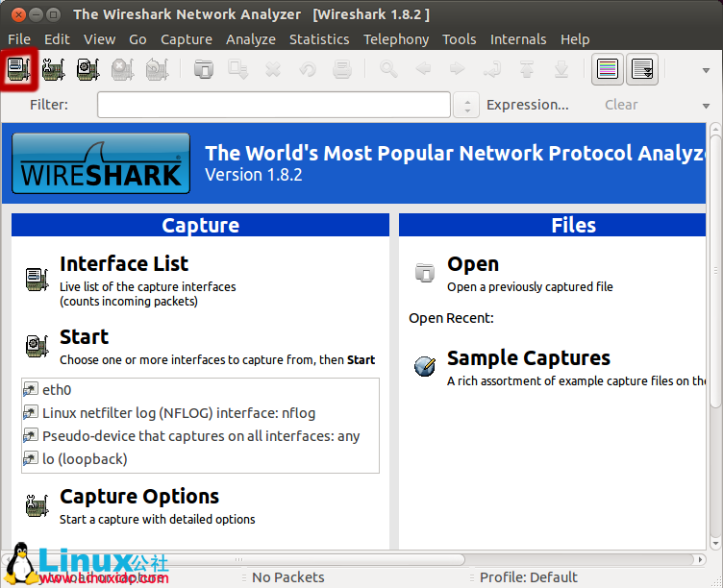
Task: Click the Find Packet magnifier icon
Action: tap(388, 69)
